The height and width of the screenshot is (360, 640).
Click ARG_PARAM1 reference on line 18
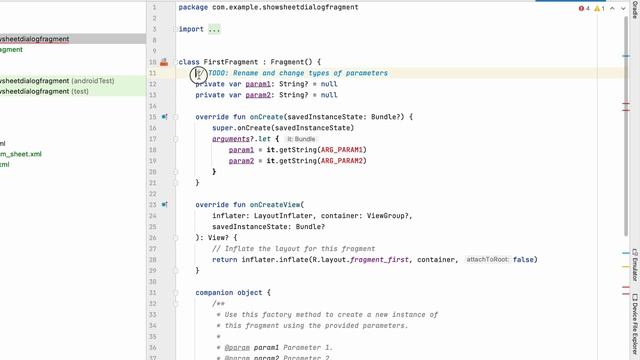(x=342, y=150)
